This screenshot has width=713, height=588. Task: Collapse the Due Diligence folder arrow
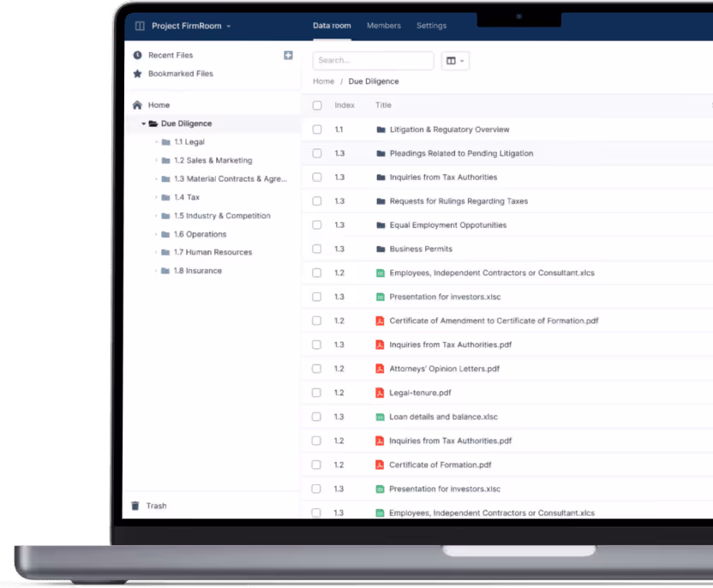(x=143, y=123)
